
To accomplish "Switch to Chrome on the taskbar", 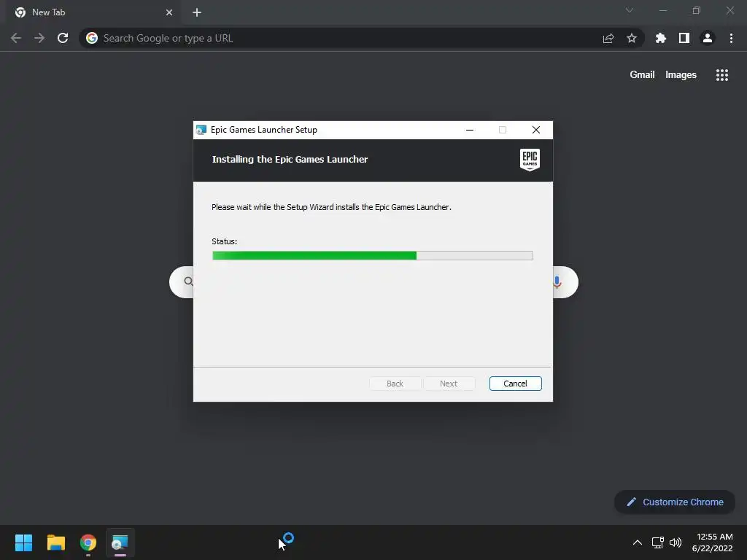I will click(88, 542).
